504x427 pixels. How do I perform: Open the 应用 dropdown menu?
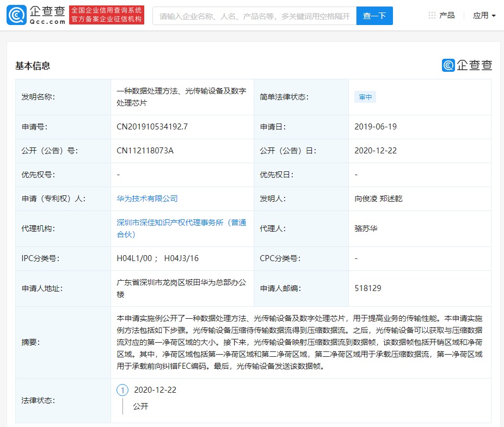coord(481,15)
